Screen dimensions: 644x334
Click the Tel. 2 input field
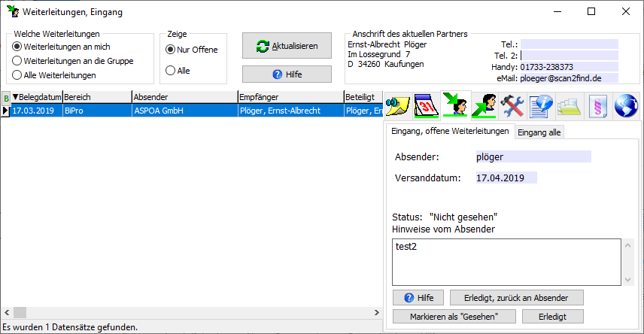point(570,56)
